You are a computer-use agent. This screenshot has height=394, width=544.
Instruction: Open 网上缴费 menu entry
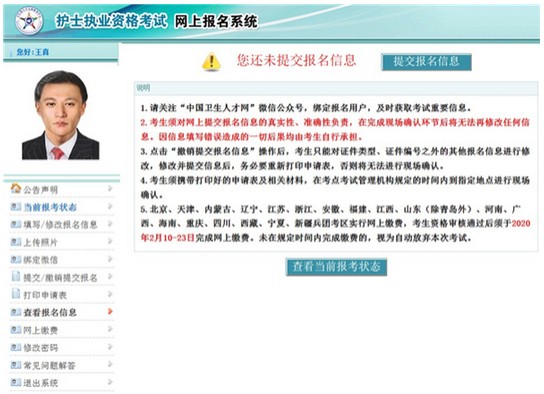coord(62,330)
